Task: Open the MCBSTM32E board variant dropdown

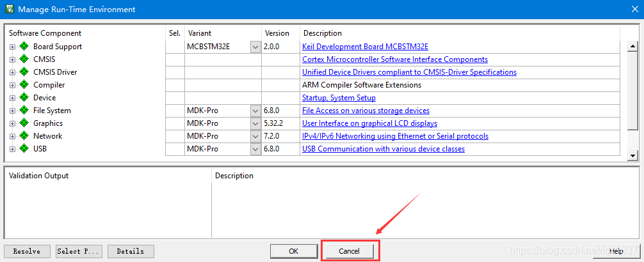Action: [255, 47]
